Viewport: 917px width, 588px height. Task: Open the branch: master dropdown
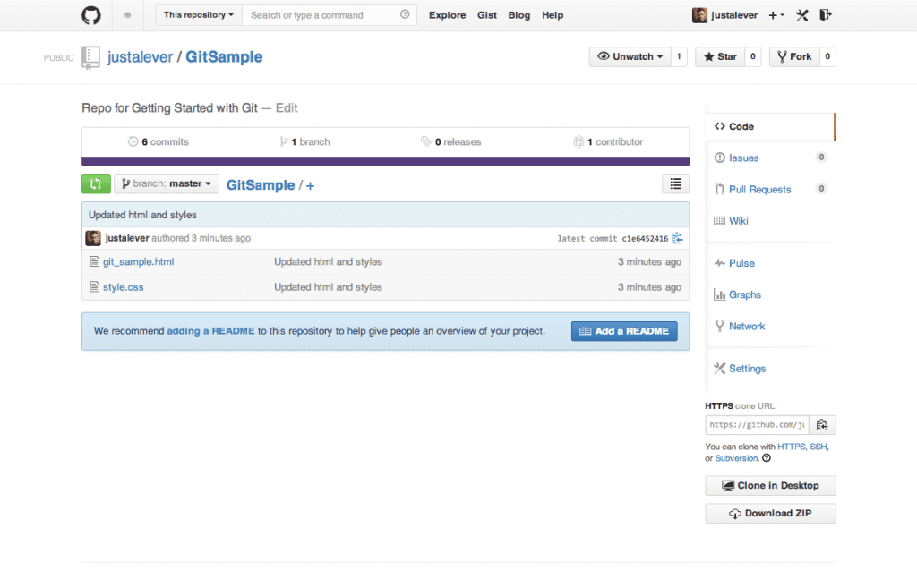pyautogui.click(x=166, y=183)
